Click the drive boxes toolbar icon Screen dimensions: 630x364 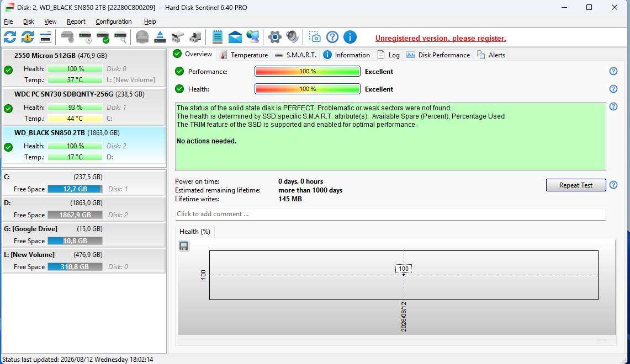pos(195,38)
